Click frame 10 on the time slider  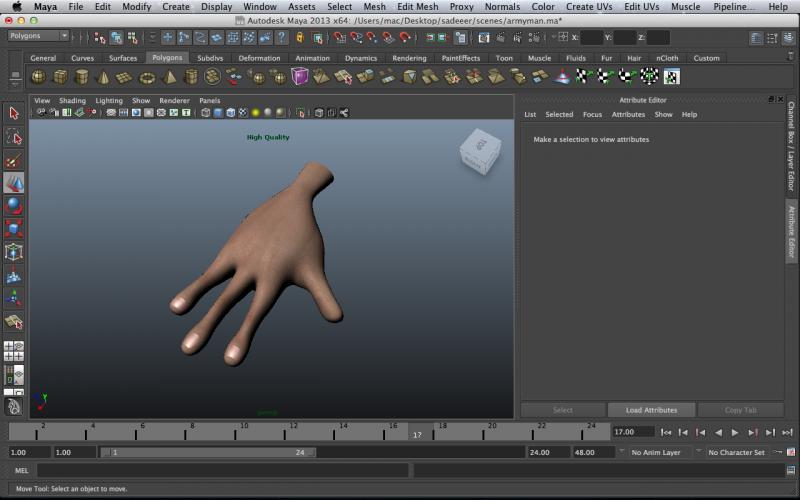[x=243, y=430]
